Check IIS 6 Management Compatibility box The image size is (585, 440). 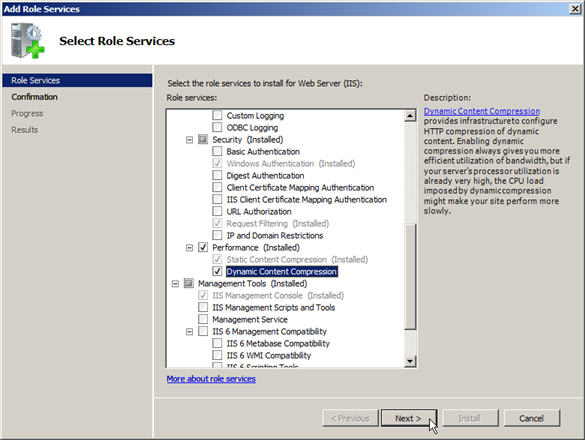pos(203,331)
